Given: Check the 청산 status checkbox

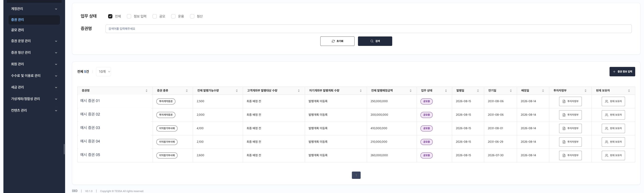Looking at the screenshot, I should (x=192, y=16).
